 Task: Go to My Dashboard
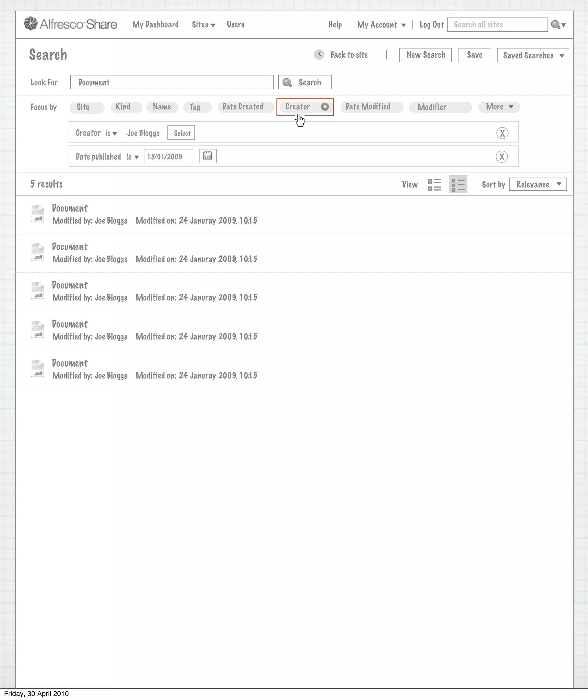point(155,25)
